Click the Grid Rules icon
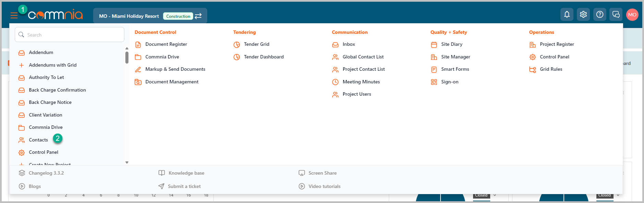644x203 pixels. click(x=533, y=69)
